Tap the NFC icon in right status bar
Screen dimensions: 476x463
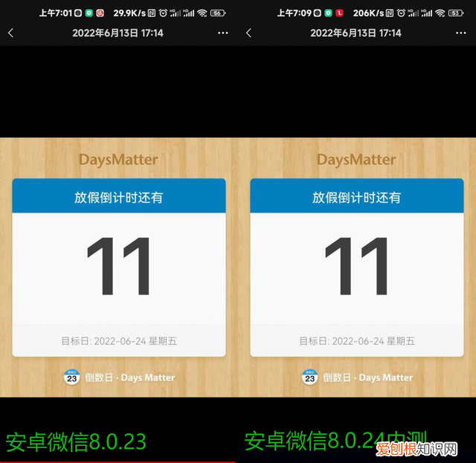click(x=390, y=13)
